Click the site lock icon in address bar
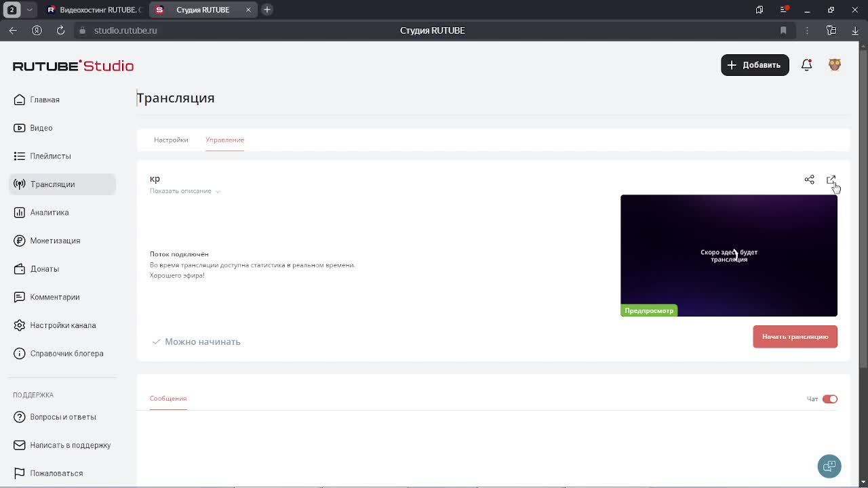The width and height of the screenshot is (868, 488). [x=83, y=30]
